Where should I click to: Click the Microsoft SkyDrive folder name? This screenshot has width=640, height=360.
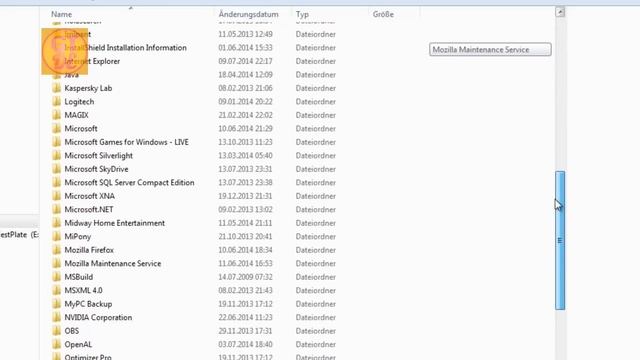[96, 169]
